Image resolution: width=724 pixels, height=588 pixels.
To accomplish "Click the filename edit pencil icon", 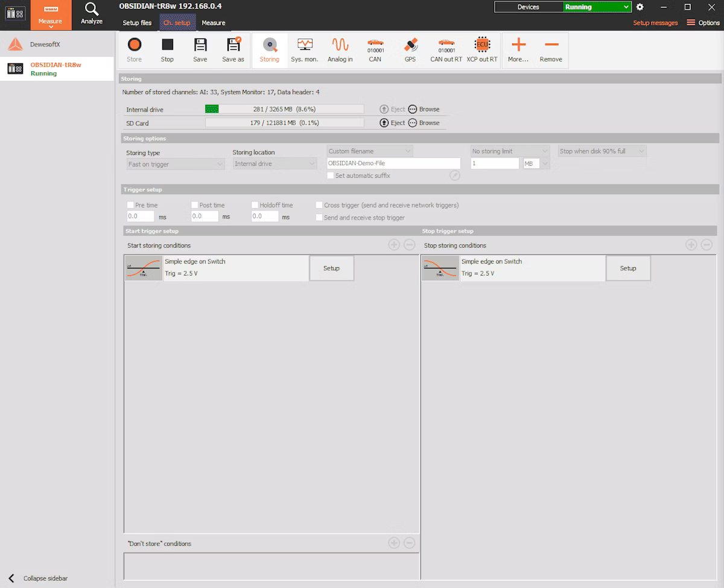I will 455,175.
